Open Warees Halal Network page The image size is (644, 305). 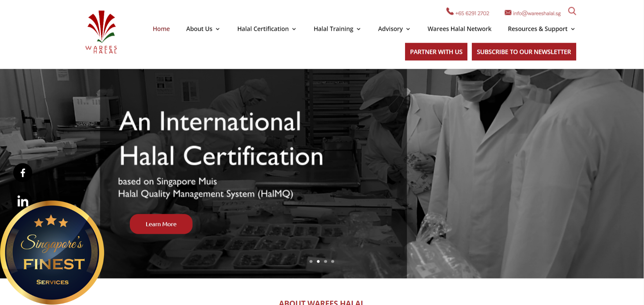(459, 29)
